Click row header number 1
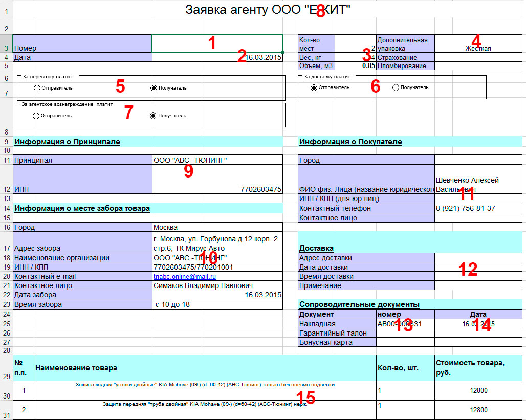This screenshot has width=526, height=420. (x=6, y=10)
